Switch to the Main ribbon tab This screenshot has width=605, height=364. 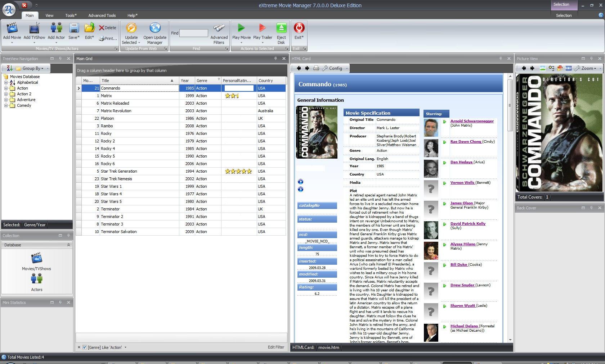(x=30, y=15)
